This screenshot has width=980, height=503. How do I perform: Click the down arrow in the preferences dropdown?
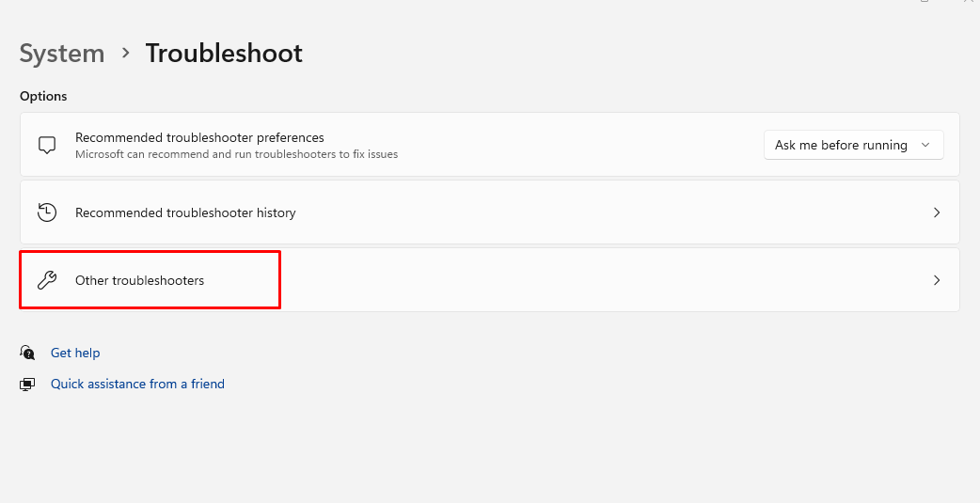coord(925,145)
